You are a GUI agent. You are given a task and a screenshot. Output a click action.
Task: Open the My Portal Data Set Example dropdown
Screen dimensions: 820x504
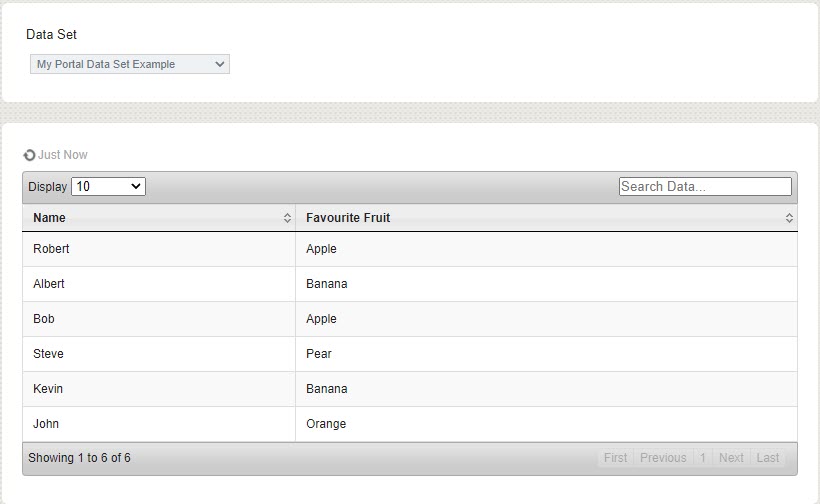pos(130,64)
